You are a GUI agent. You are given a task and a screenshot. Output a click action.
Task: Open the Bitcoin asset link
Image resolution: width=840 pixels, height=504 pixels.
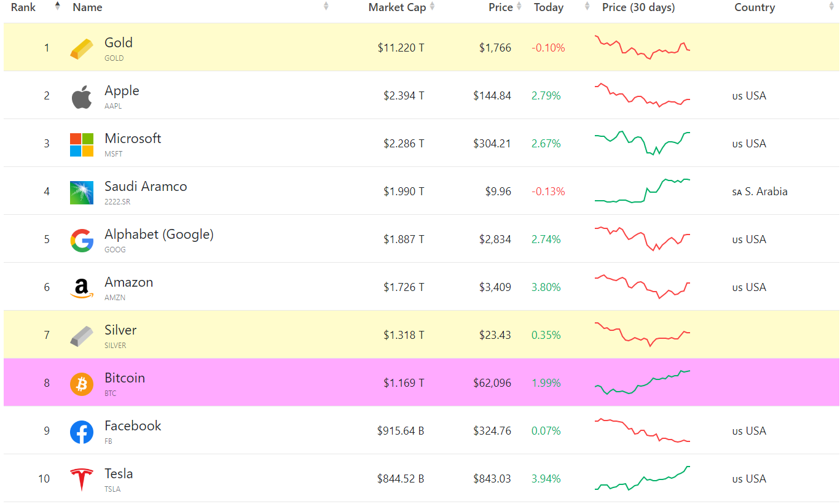[x=125, y=378]
